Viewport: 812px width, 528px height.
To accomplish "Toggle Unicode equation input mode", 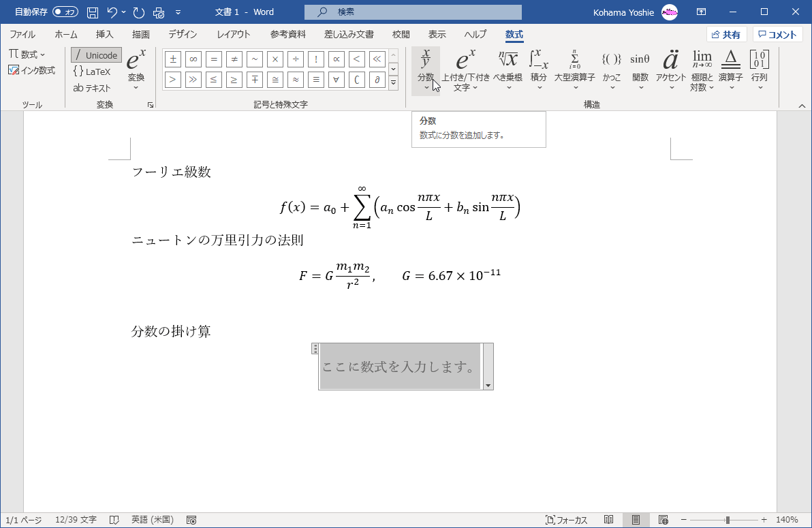I will [95, 55].
